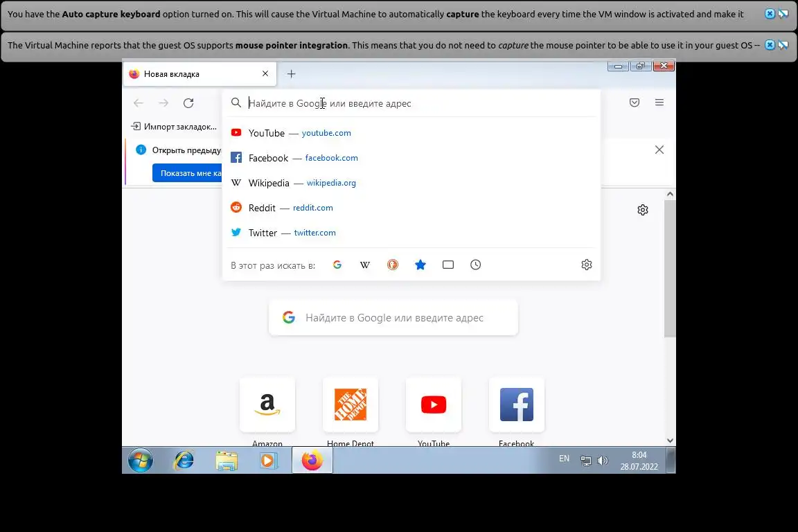Open the Pocket save icon in toolbar
798x532 pixels.
pos(634,103)
